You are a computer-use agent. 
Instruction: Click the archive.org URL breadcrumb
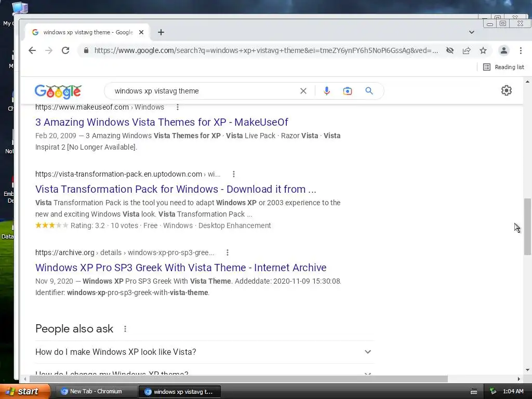(125, 252)
